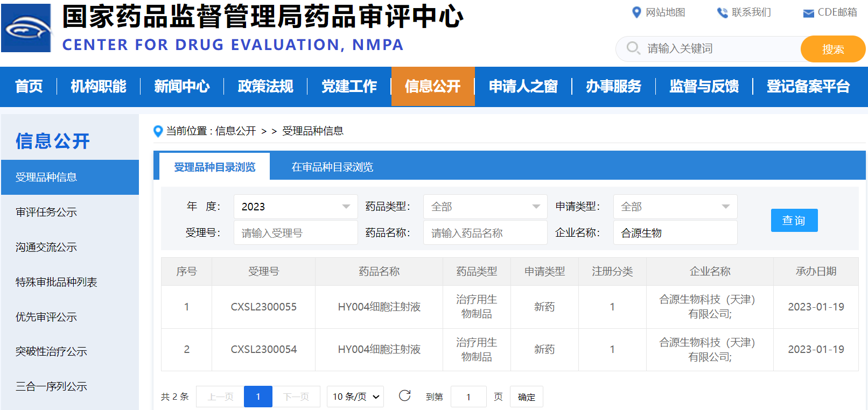Click the blue 查询 button
The width and height of the screenshot is (868, 410).
tap(794, 220)
